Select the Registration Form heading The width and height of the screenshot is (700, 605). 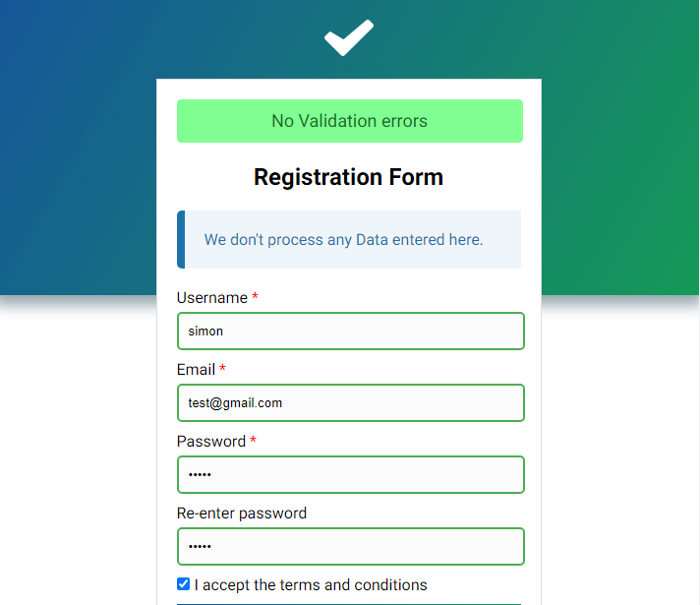pos(349,177)
